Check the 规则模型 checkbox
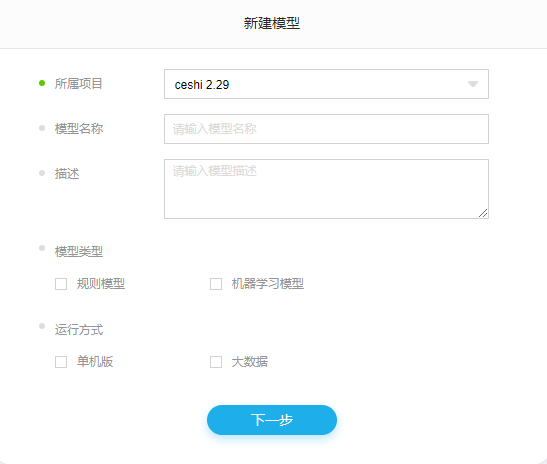The width and height of the screenshot is (547, 464). [x=61, y=284]
